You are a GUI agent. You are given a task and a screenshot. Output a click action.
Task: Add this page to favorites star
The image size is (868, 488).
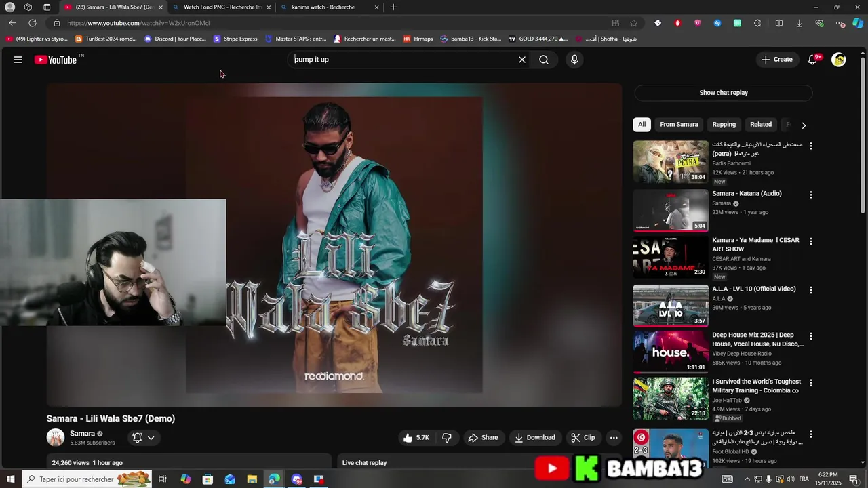coord(633,23)
